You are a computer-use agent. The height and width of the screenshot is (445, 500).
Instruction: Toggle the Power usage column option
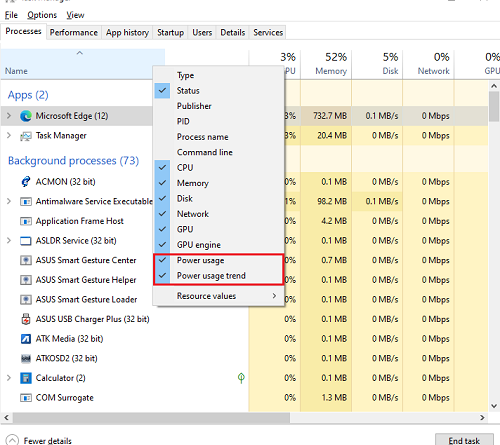click(218, 260)
